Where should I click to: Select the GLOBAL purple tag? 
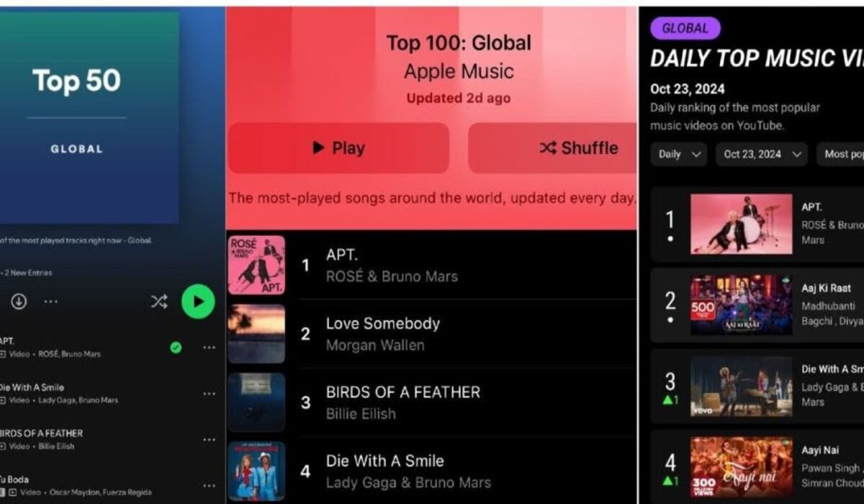coord(685,29)
